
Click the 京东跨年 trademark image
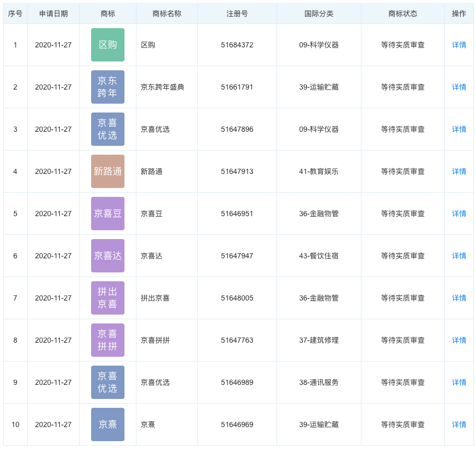coord(108,87)
